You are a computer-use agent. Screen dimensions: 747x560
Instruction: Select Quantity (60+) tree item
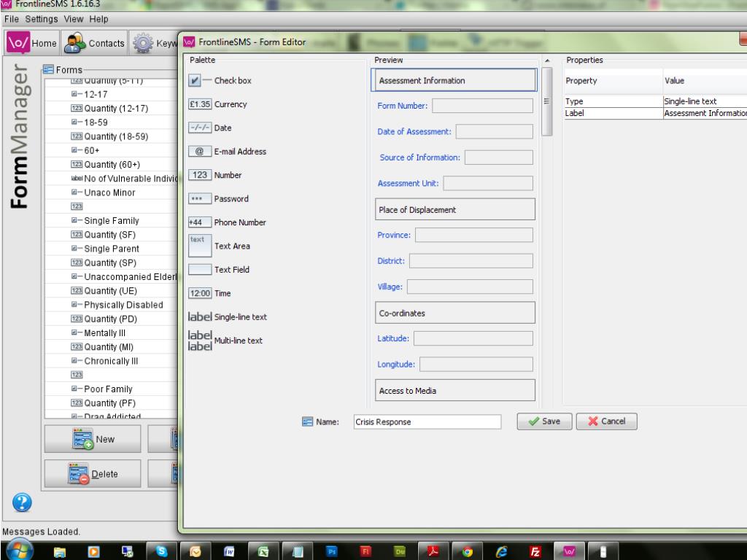(x=112, y=164)
